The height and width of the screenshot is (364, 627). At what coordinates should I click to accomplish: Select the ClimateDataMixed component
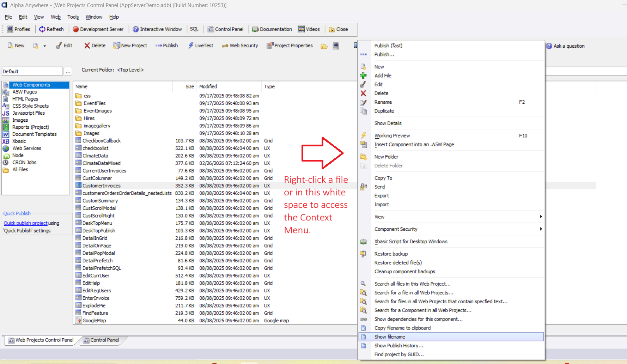tap(101, 163)
